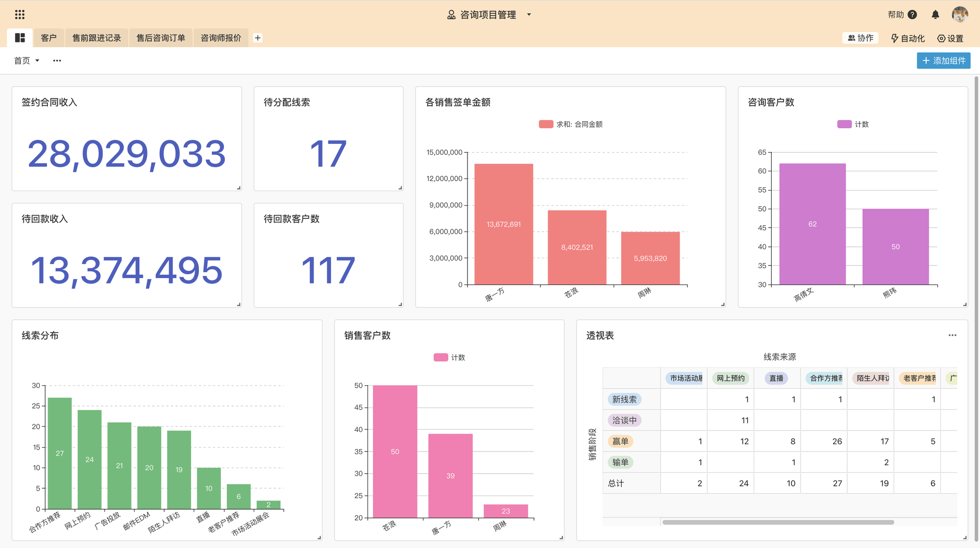Click the 各销售签单金额 widget title

click(x=458, y=102)
